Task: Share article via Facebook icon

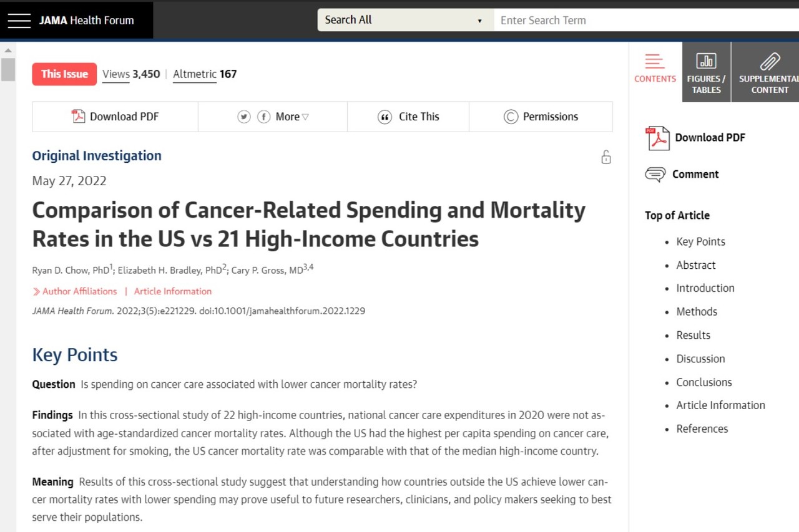Action: point(264,117)
